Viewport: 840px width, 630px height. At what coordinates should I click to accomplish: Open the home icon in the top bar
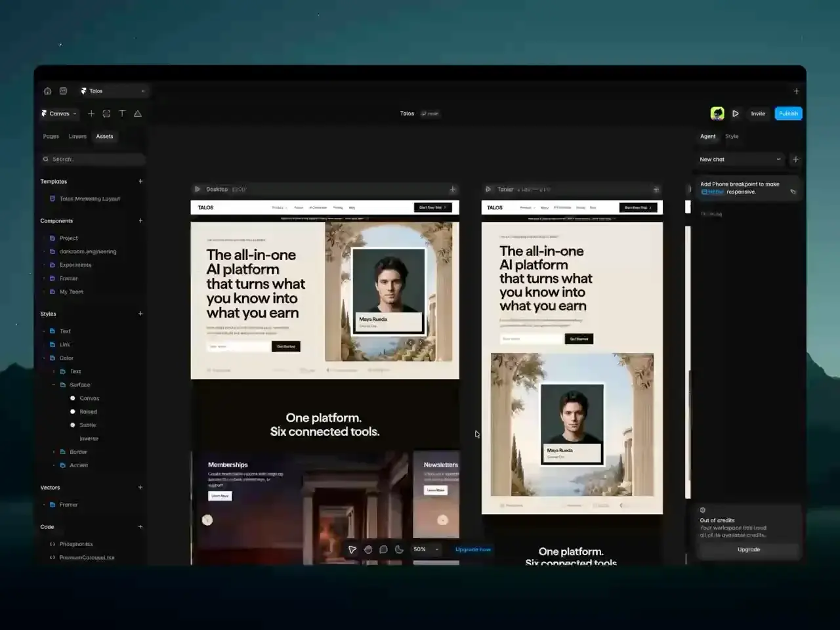pyautogui.click(x=47, y=91)
